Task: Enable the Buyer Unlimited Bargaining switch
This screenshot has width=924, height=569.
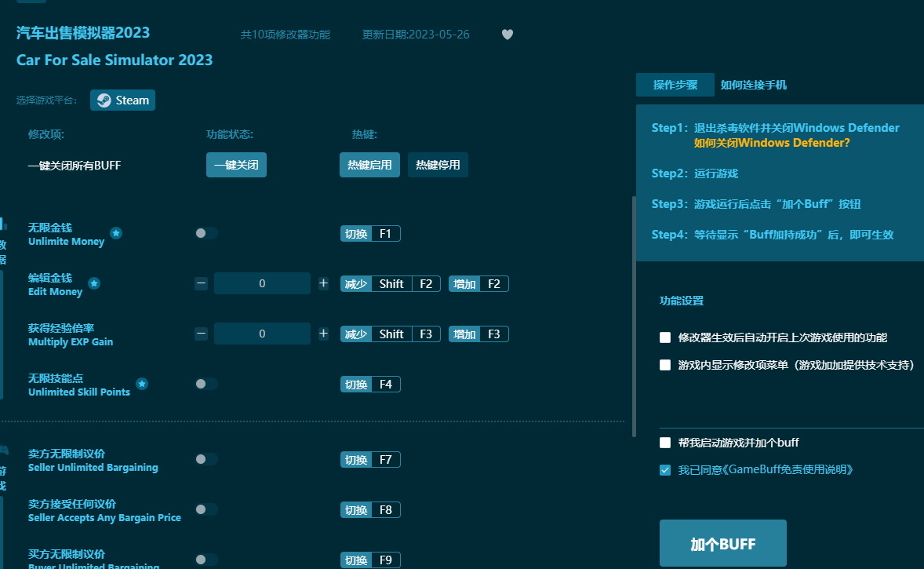Action: 206,560
